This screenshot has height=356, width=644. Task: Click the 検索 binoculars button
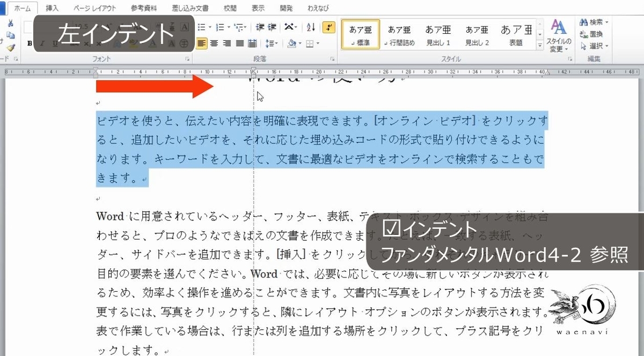pyautogui.click(x=595, y=22)
